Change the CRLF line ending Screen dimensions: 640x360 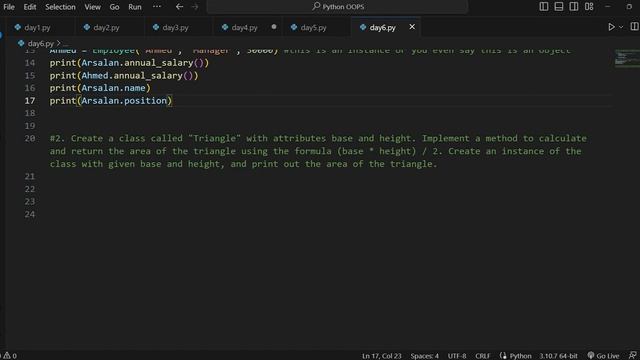(x=482, y=356)
